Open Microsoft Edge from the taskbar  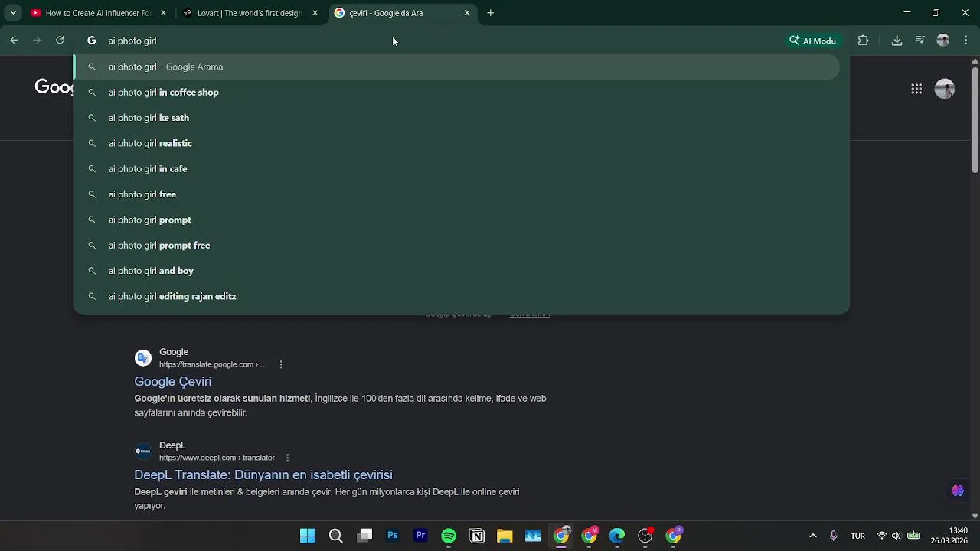coord(617,536)
